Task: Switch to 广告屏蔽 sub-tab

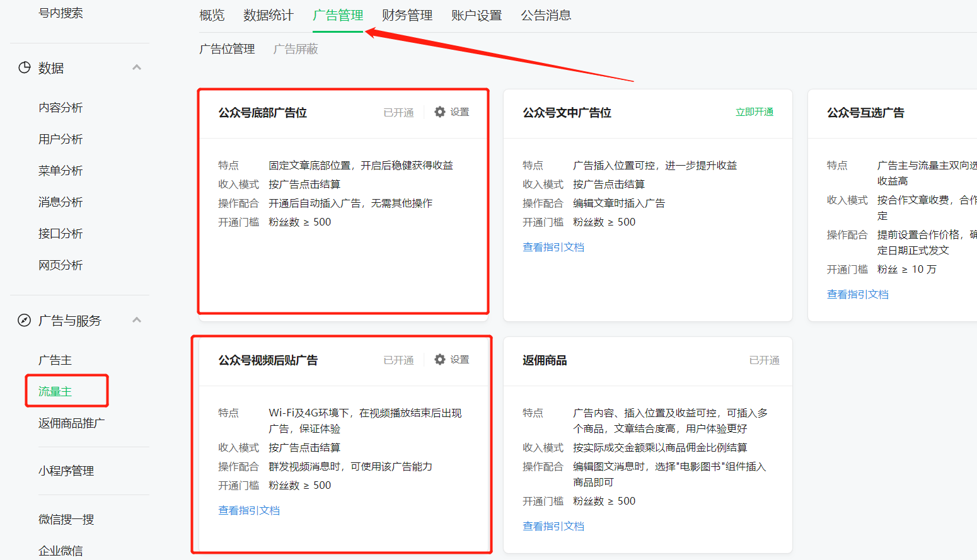Action: pyautogui.click(x=296, y=49)
